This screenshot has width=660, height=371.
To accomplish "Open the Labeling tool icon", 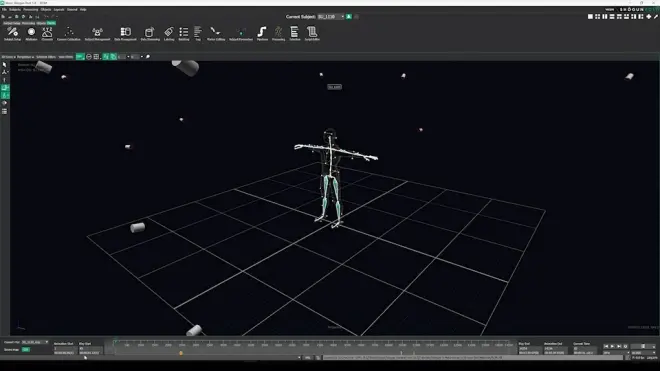I will tap(169, 34).
